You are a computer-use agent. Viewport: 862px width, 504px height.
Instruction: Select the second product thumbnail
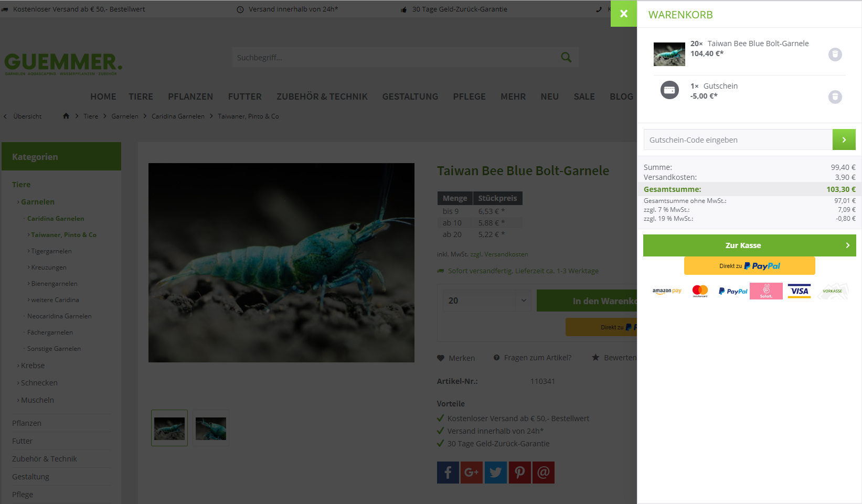pyautogui.click(x=211, y=428)
